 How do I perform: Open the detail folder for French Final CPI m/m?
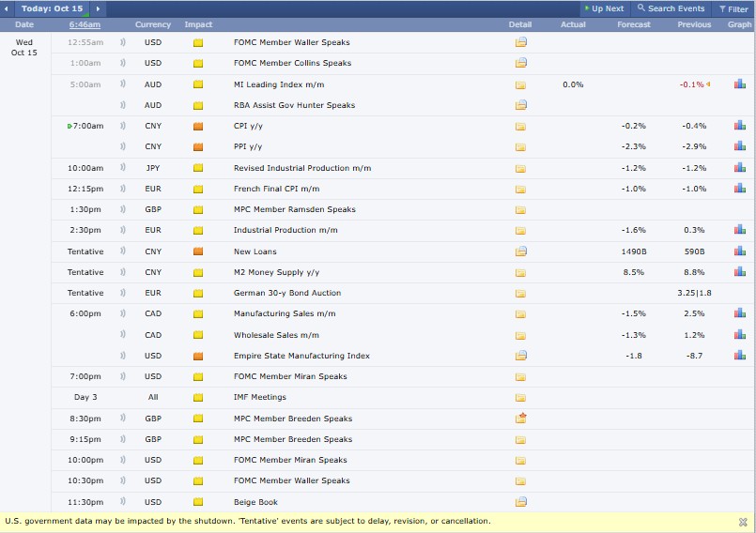pyautogui.click(x=520, y=189)
